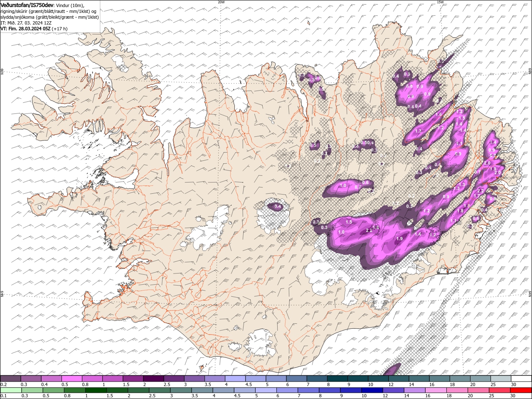Select darkest purple swatch between 2 and 2.5 upper legend
The image size is (532, 399).
[x=153, y=379]
